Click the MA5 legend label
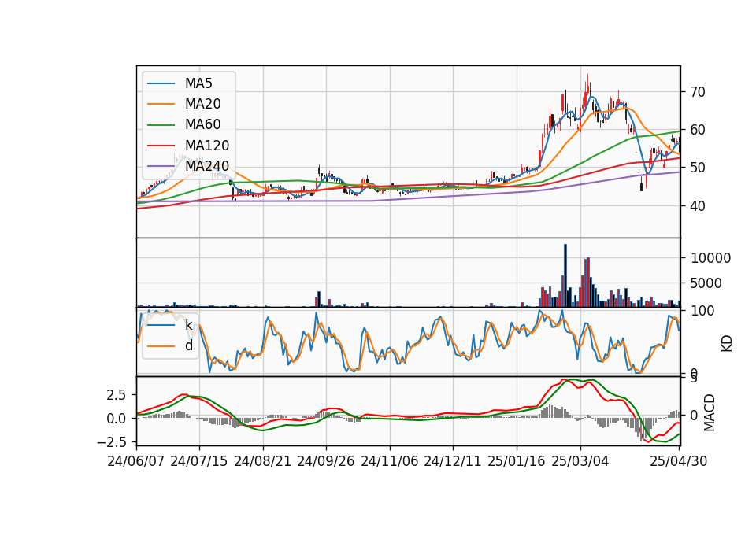Viewport: 756px width, 543px height. tap(198, 83)
